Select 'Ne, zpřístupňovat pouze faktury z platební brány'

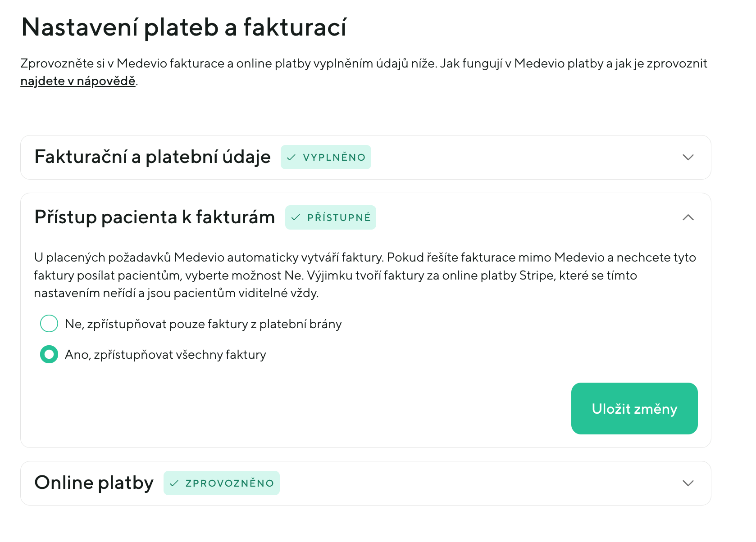pos(49,323)
